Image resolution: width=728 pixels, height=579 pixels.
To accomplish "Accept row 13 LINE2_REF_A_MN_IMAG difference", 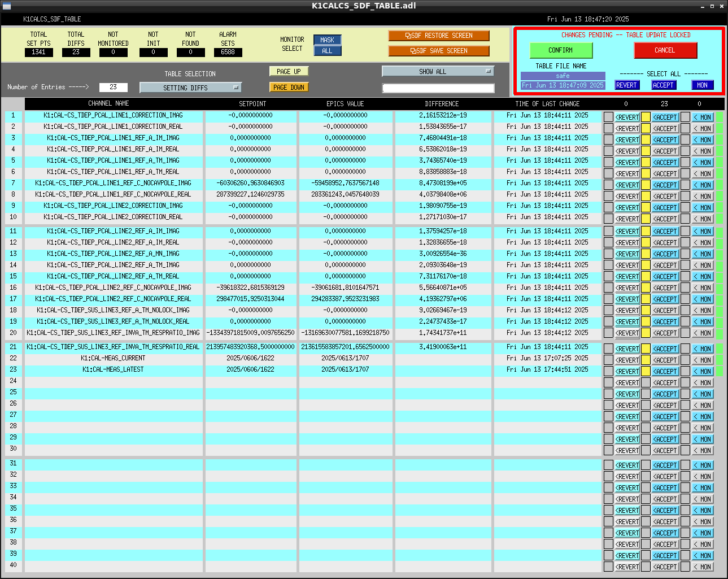I will point(665,254).
